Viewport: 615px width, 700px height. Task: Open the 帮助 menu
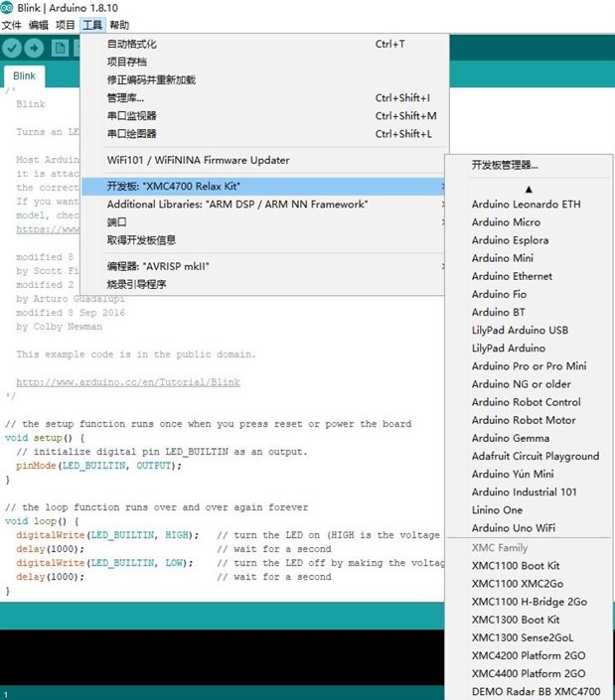click(x=119, y=25)
